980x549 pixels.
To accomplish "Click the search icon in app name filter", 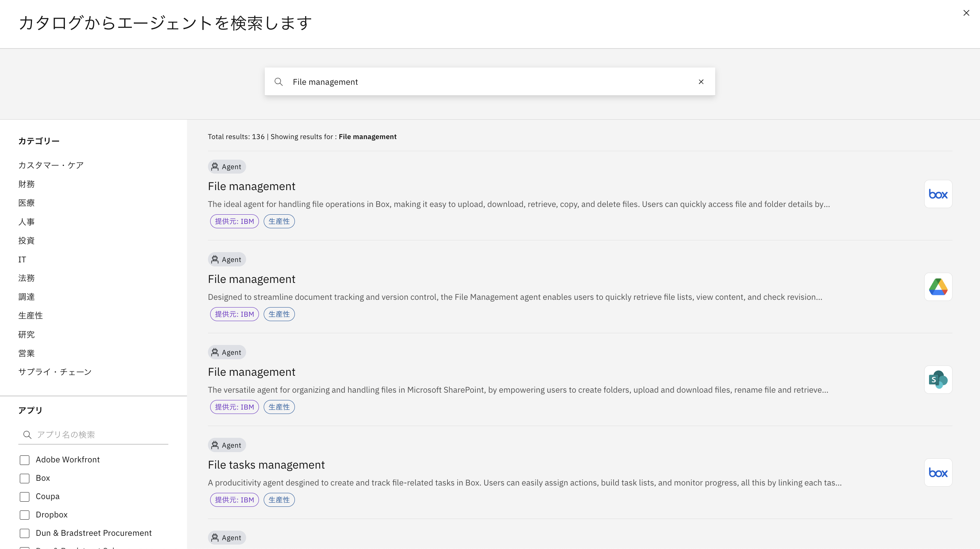I will (27, 435).
